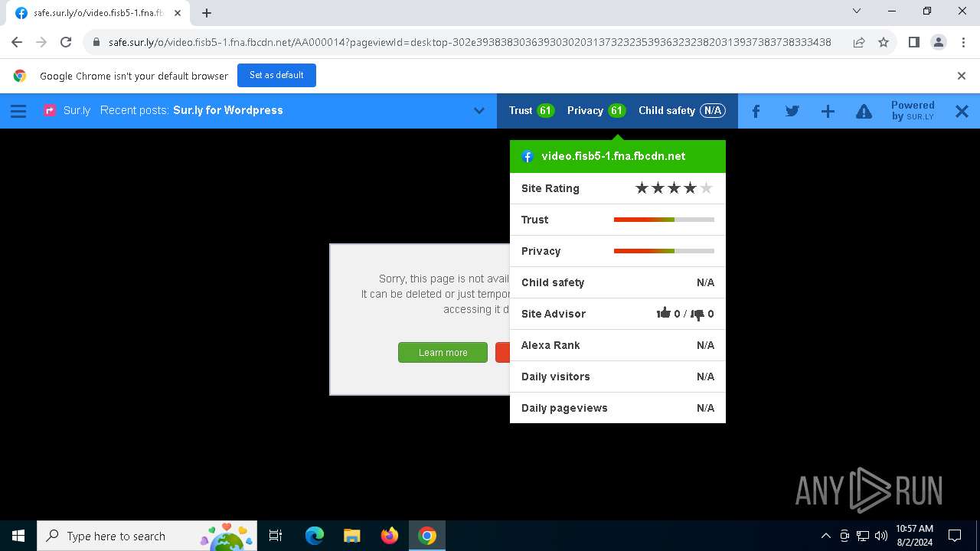This screenshot has width=980, height=551.
Task: Expand the recent posts chevron
Action: click(479, 111)
